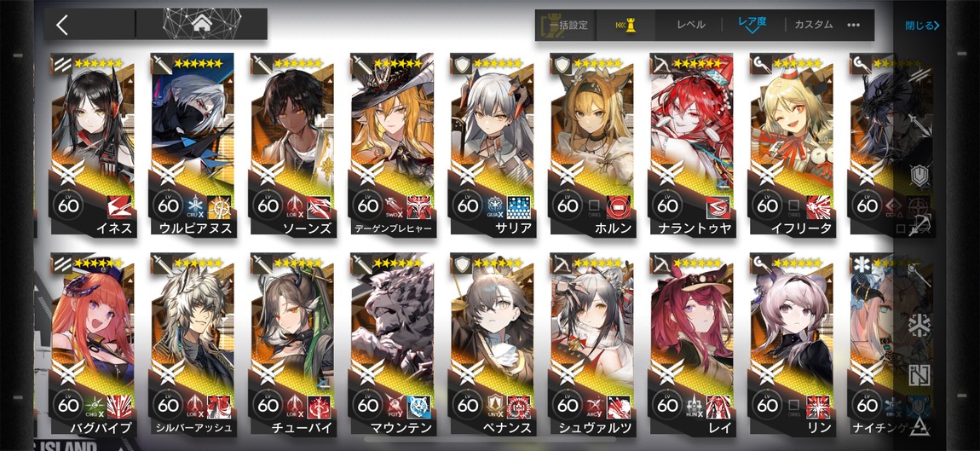The image size is (980, 451).
Task: Toggle レア度 sort direction
Action: pos(752,24)
